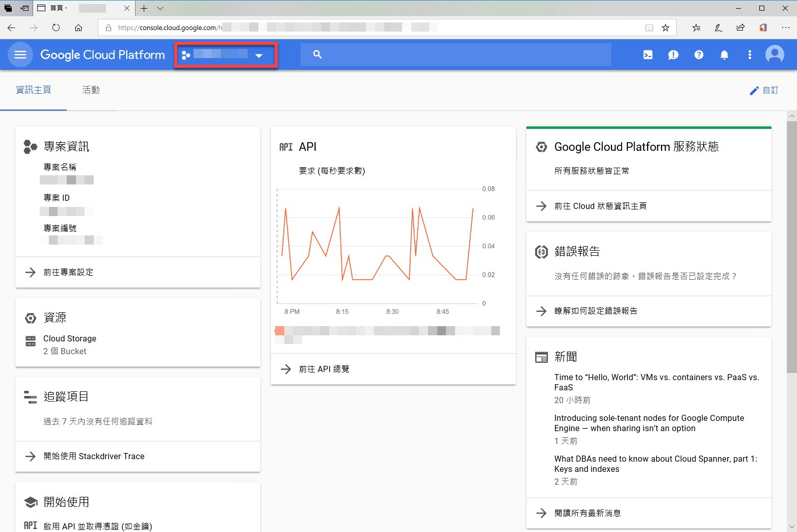
Task: Activate Cloud Shell icon
Action: pos(648,55)
